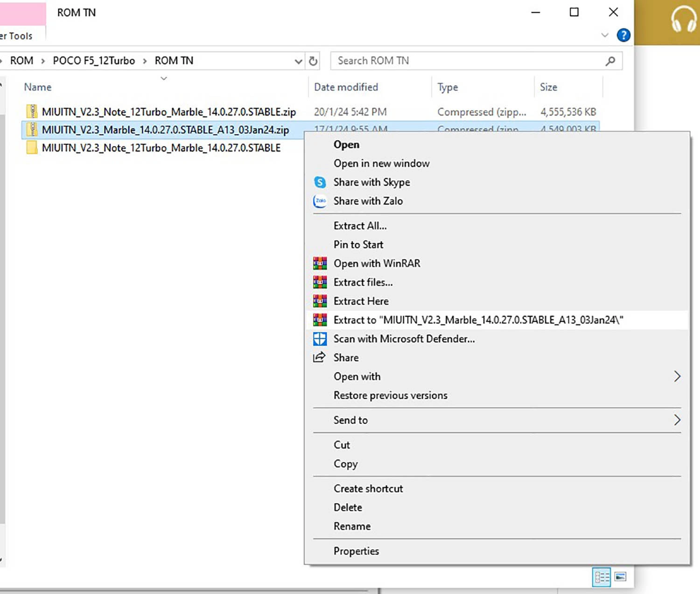700x594 pixels.
Task: Choose Extract files... from menu
Action: coord(363,282)
